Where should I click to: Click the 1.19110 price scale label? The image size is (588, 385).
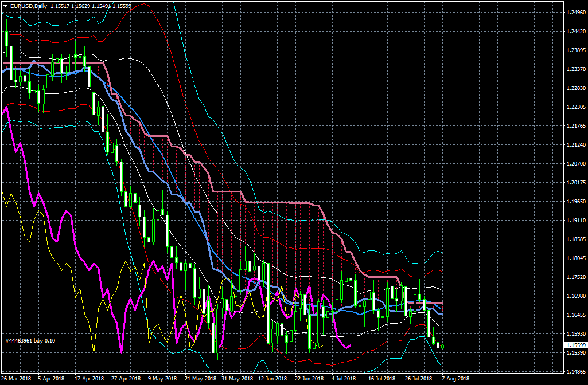click(575, 221)
